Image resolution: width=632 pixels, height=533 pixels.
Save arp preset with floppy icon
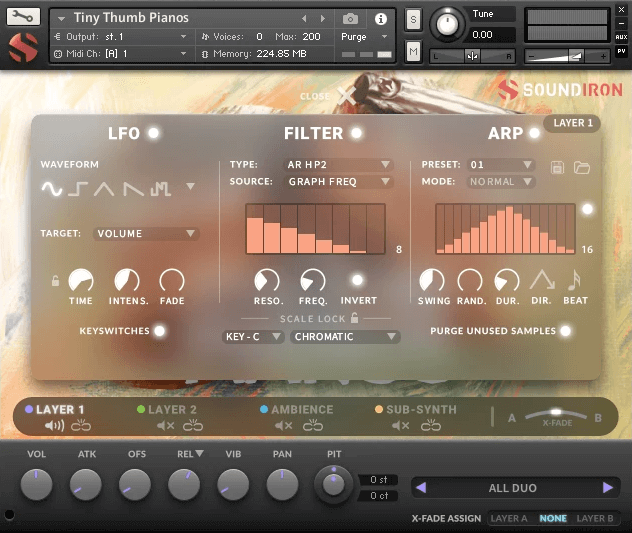click(557, 167)
